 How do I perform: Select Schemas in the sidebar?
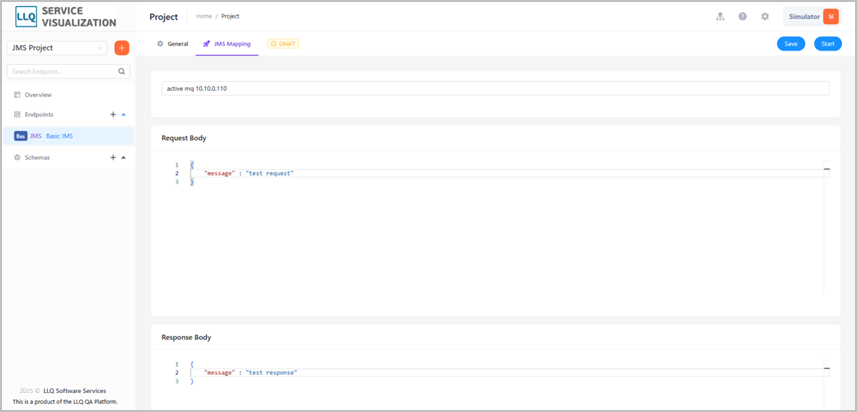tap(37, 157)
